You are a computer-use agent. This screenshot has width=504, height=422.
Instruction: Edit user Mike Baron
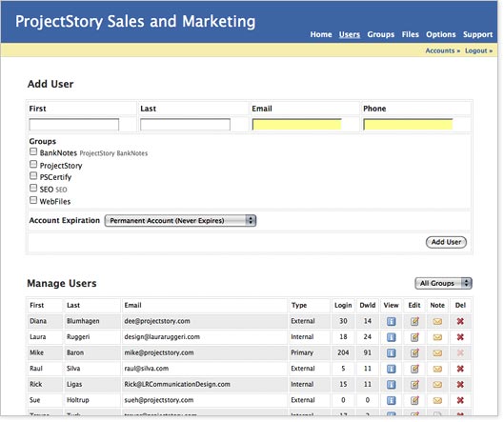coord(414,352)
